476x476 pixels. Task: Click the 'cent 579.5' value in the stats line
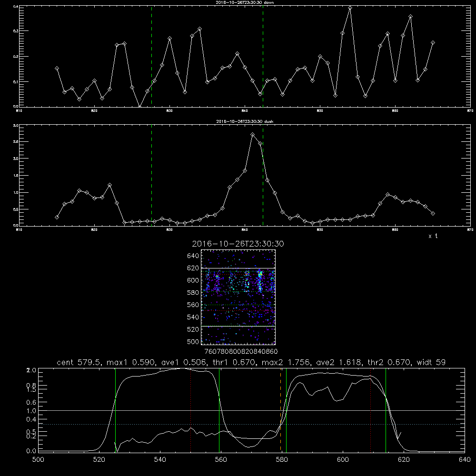point(79,362)
